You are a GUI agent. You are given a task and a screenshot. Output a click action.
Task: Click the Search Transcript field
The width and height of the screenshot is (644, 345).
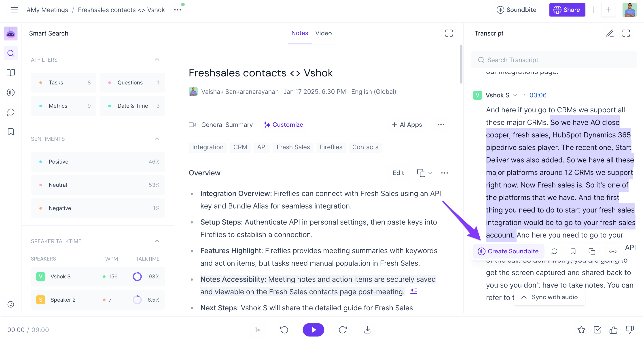tap(554, 60)
